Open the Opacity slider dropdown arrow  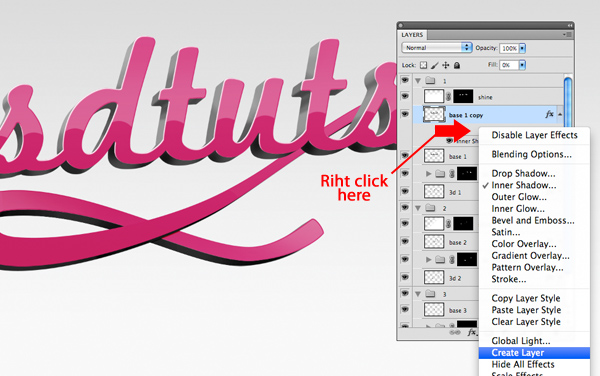point(522,48)
